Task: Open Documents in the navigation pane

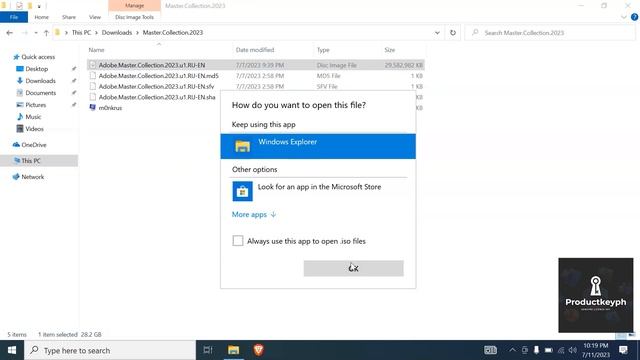Action: pos(40,93)
